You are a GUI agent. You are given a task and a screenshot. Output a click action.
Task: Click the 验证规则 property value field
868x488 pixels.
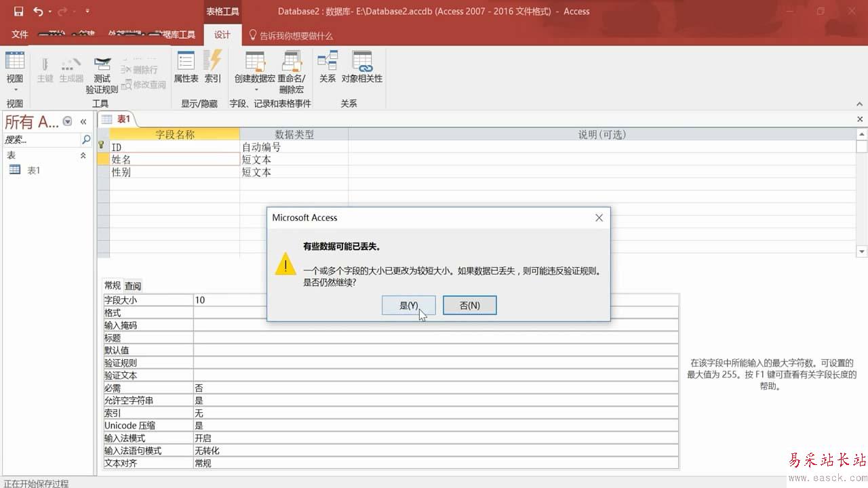click(x=436, y=363)
